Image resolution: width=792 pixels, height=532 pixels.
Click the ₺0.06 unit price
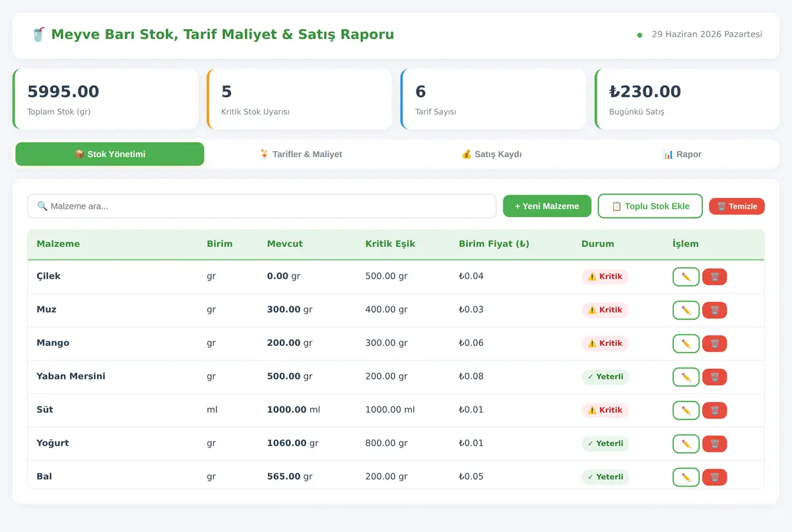pos(471,343)
